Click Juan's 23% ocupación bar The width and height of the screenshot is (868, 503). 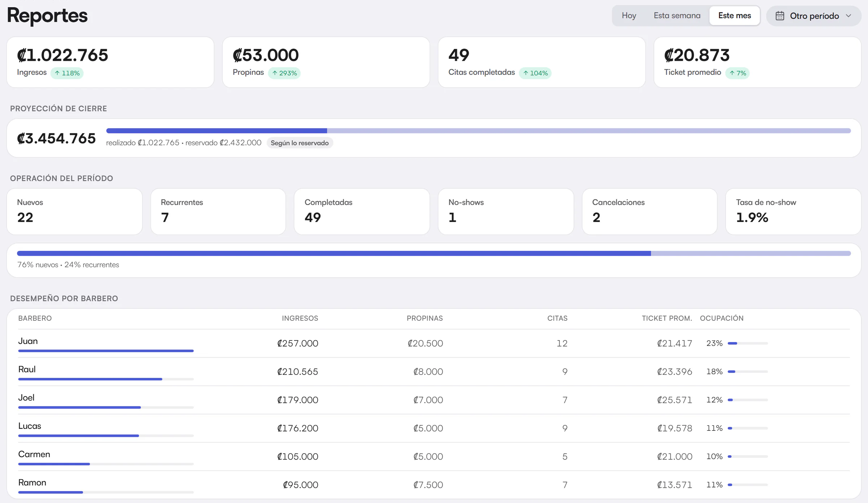(x=748, y=343)
